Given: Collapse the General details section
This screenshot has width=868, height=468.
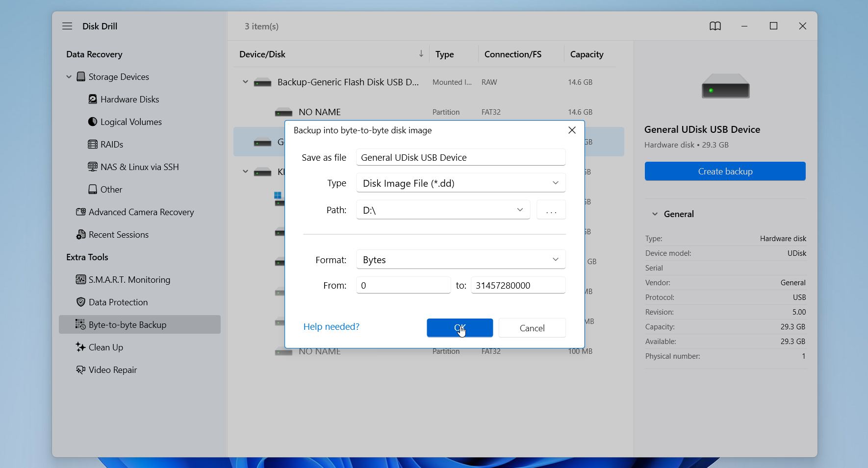Looking at the screenshot, I should 655,214.
